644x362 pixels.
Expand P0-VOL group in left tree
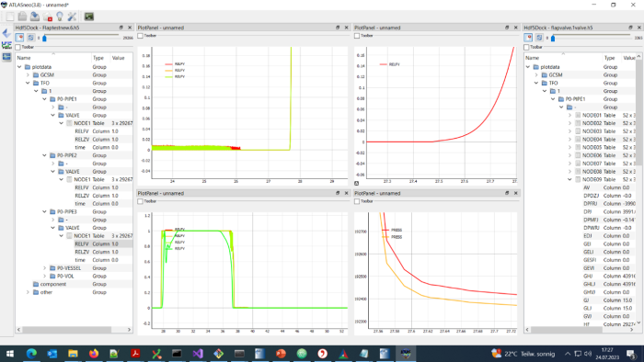click(45, 276)
